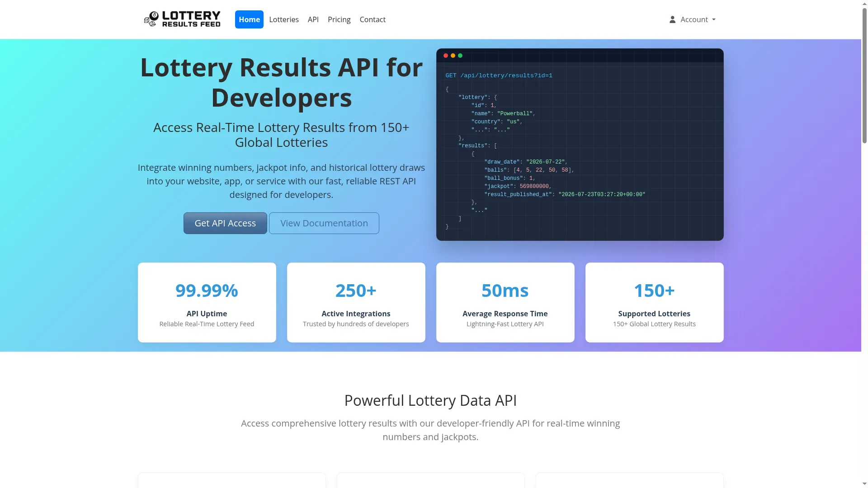This screenshot has width=868, height=488.
Task: Click the "GET /api/lottery/results?id=1" line
Action: pyautogui.click(x=499, y=75)
